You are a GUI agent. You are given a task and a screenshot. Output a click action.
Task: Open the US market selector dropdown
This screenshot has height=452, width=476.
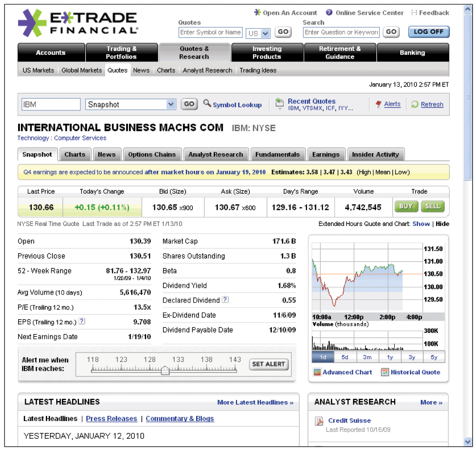[258, 33]
